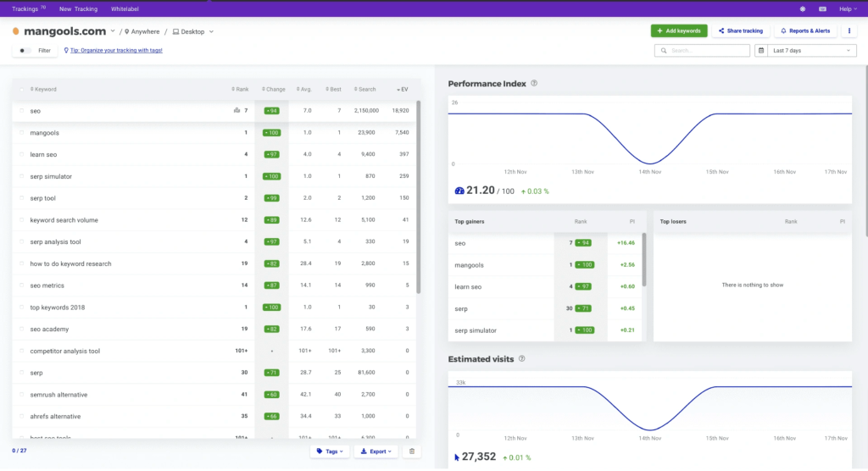Click the magnifier icon in search box

(664, 50)
